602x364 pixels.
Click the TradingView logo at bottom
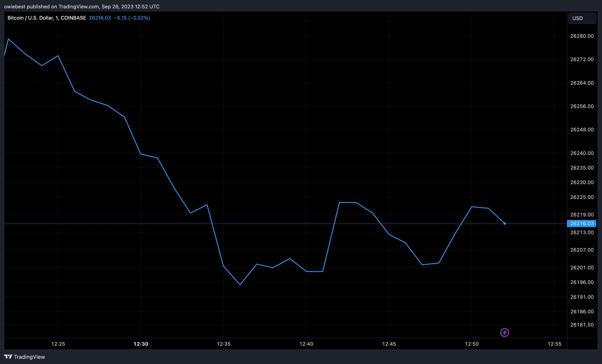pyautogui.click(x=8, y=357)
